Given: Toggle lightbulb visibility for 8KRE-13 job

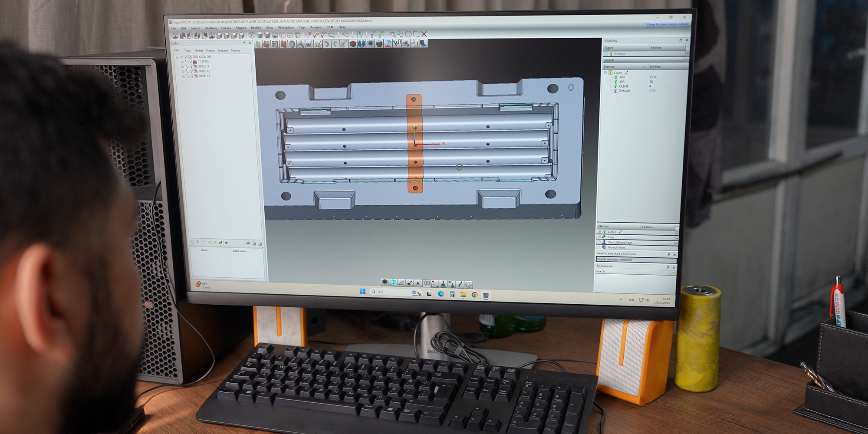Looking at the screenshot, I should point(192,76).
